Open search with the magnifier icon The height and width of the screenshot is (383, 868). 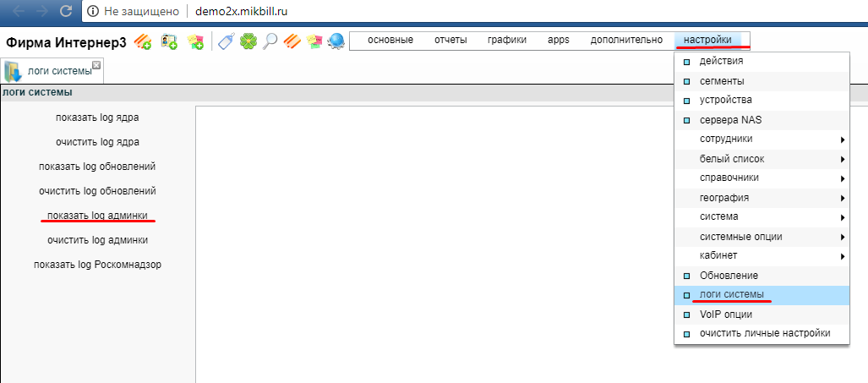270,41
